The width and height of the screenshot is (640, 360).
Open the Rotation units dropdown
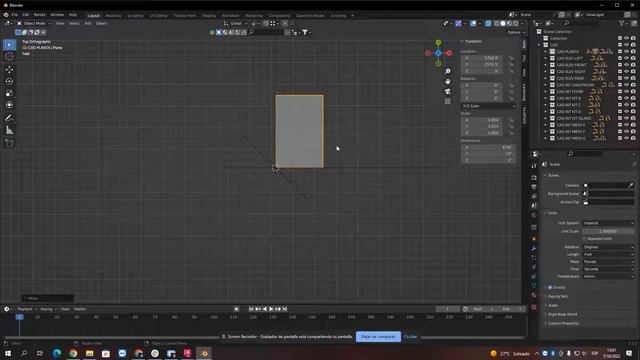click(608, 247)
